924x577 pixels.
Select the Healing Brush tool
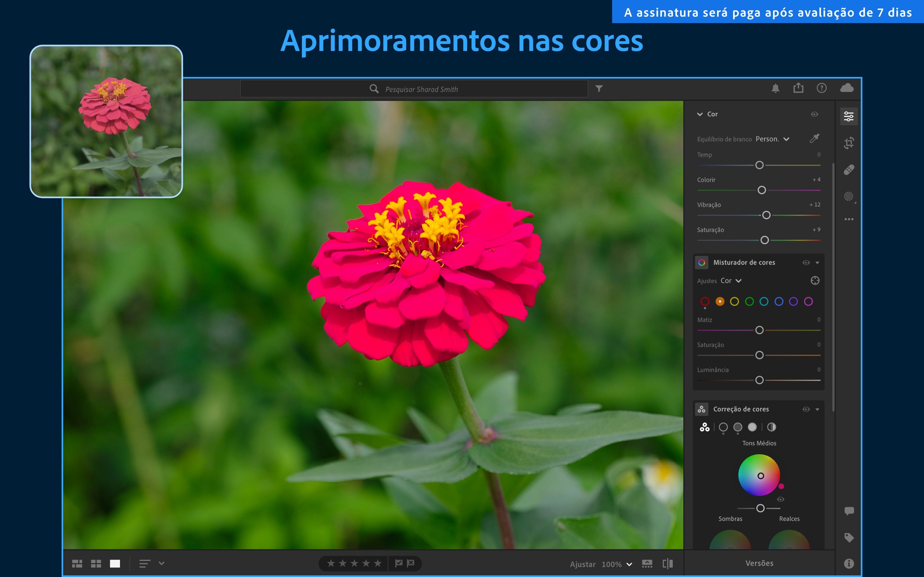(x=850, y=170)
